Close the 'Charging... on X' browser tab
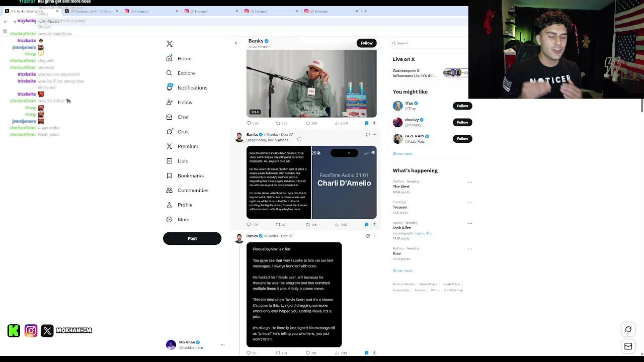This screenshot has width=644, height=362. (117, 11)
